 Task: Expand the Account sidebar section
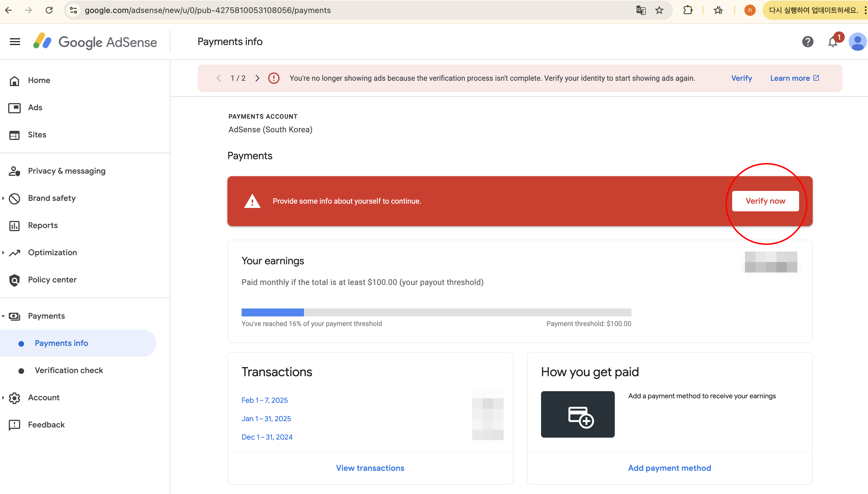pos(43,397)
